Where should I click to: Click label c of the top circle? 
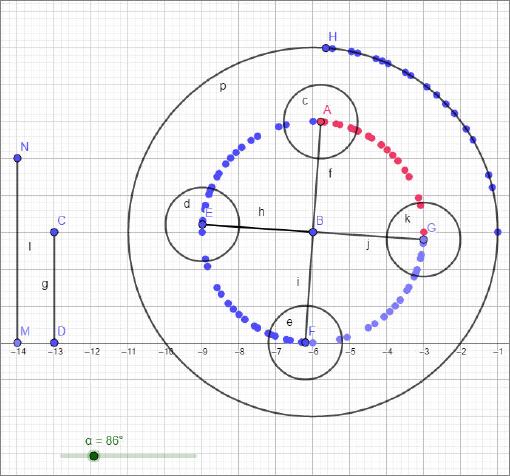point(305,101)
